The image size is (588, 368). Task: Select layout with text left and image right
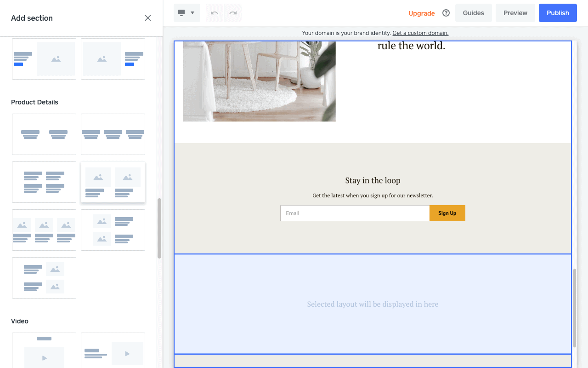[44, 59]
